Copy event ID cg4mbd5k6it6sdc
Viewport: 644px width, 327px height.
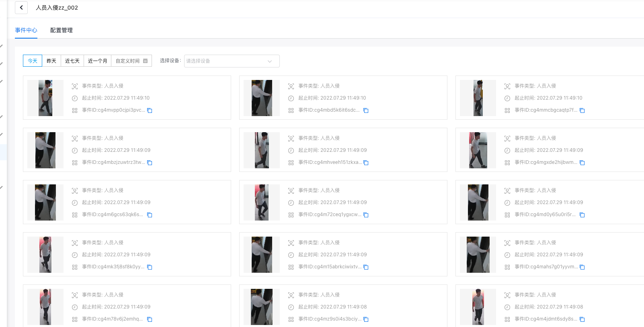coord(366,110)
